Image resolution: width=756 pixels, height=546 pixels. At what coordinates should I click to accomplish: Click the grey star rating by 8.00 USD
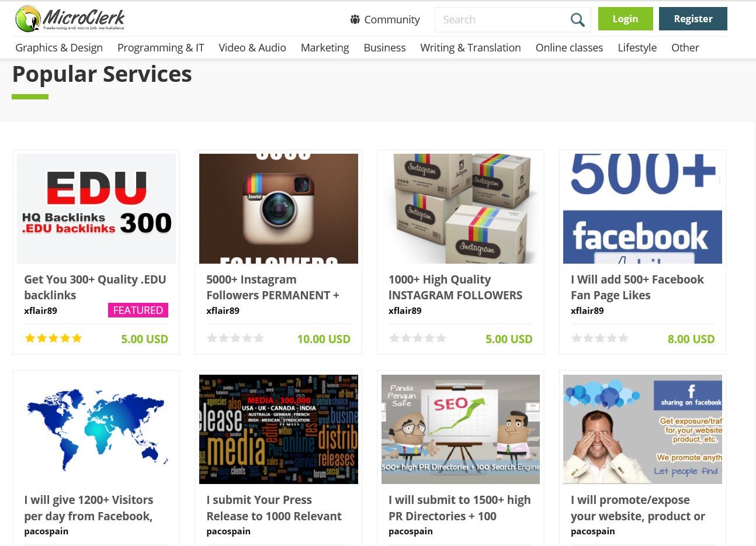tap(600, 338)
